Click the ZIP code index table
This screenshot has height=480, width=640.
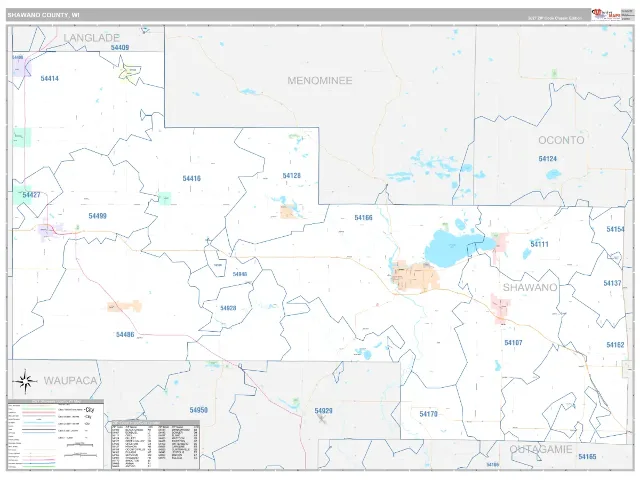click(156, 445)
